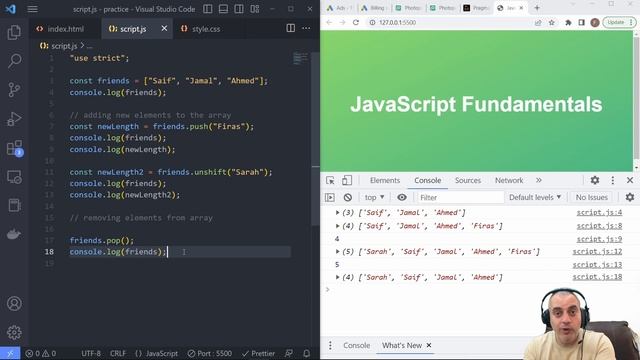The image size is (640, 360).
Task: Open the Docker view in activity bar
Action: point(14,234)
